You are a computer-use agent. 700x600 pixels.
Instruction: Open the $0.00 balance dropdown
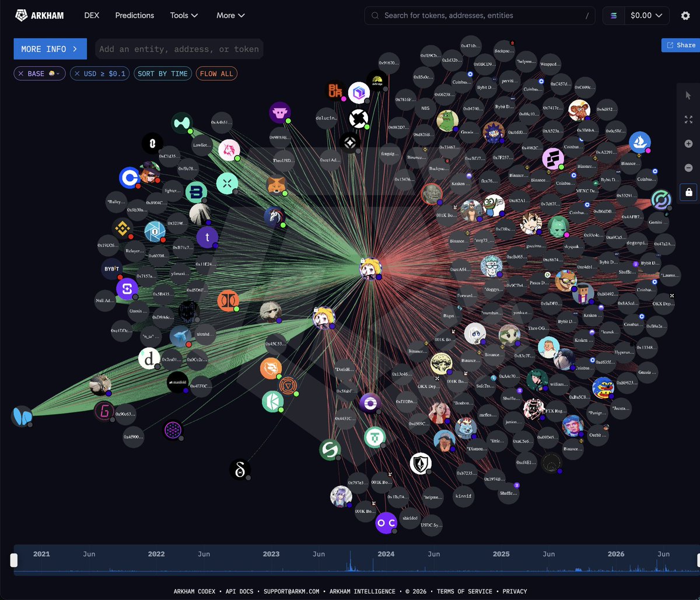646,16
